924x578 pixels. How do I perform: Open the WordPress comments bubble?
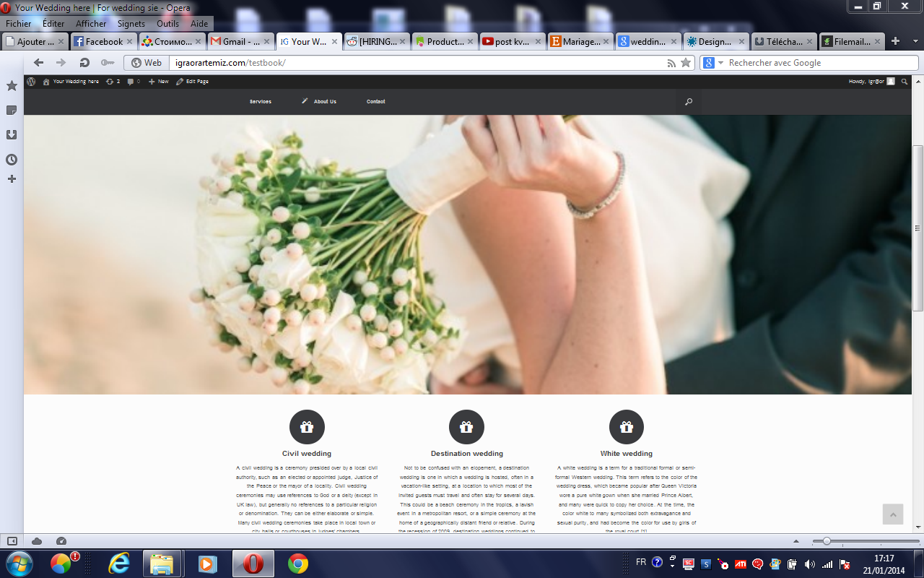(133, 82)
